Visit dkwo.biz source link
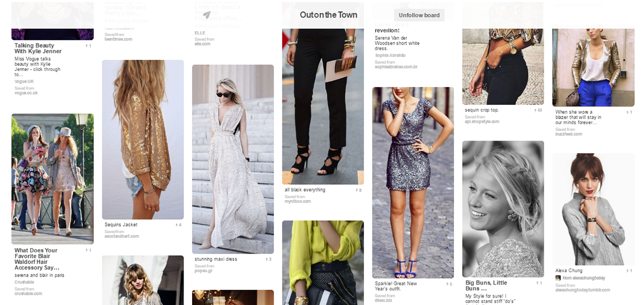The width and height of the screenshot is (644, 305). coord(384,301)
